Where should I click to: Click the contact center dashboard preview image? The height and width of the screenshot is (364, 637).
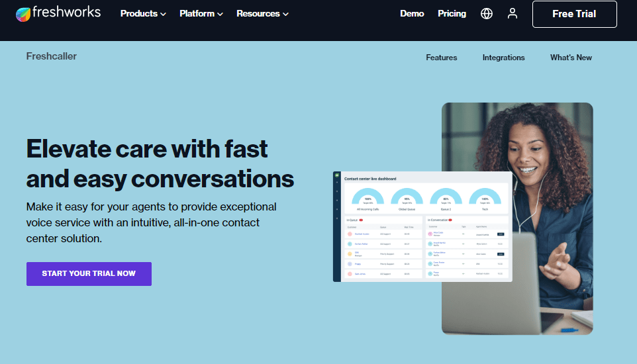click(422, 227)
